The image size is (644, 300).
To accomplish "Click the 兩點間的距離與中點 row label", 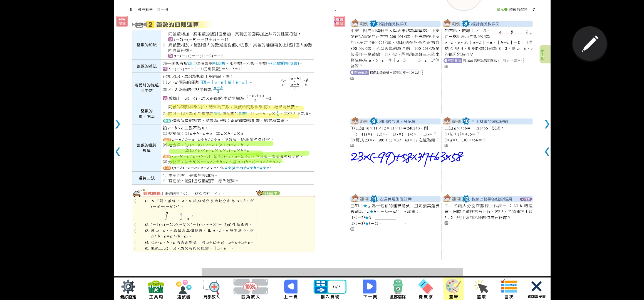I will click(147, 88).
